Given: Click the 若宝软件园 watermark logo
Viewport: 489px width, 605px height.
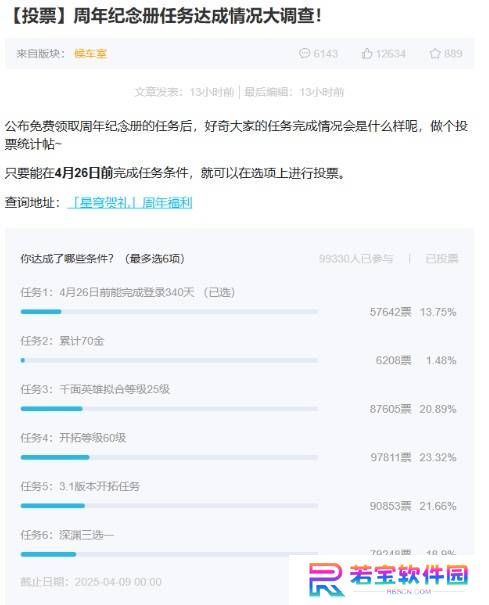Looking at the screenshot, I should tap(388, 579).
